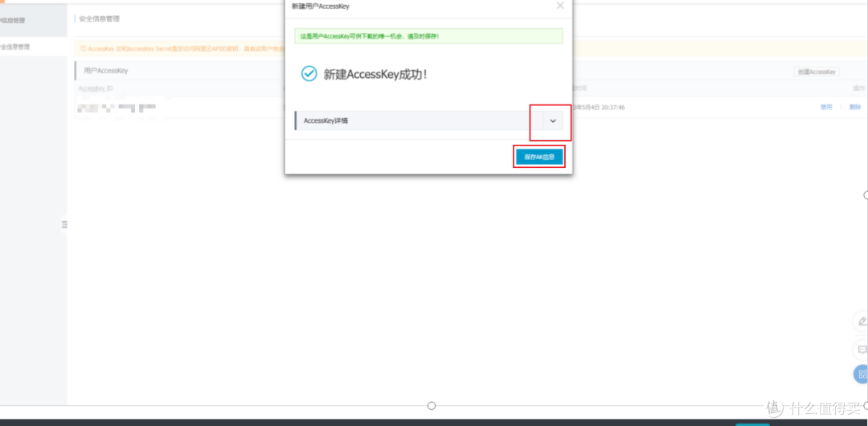This screenshot has width=868, height=426.
Task: Click the 用户AccessKey panel header
Action: click(x=106, y=71)
